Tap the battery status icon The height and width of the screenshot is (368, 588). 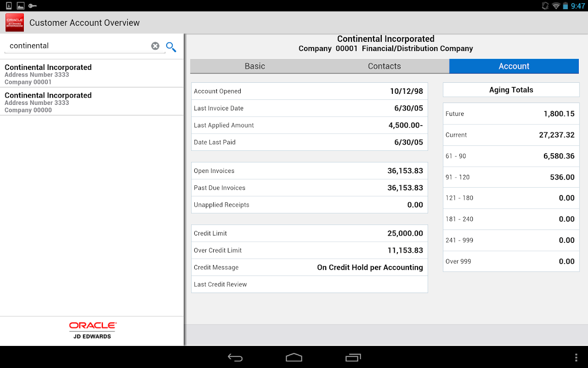565,6
